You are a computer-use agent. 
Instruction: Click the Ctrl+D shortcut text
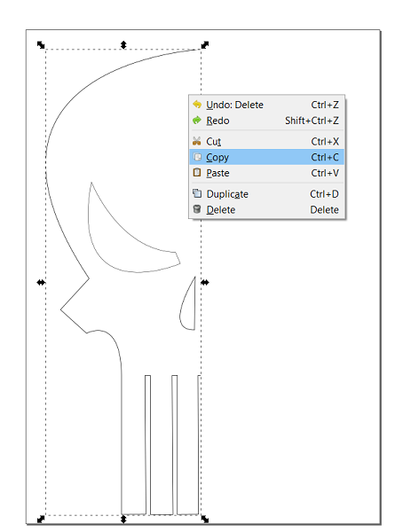[x=324, y=194]
